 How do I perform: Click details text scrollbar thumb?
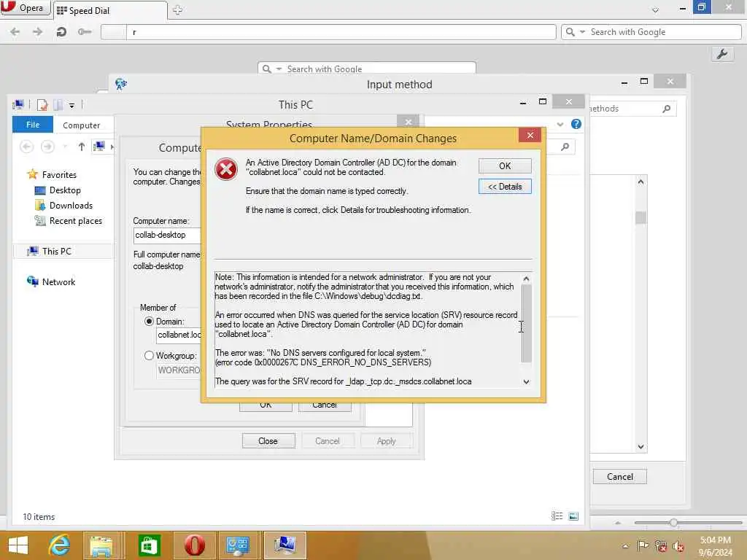527,324
